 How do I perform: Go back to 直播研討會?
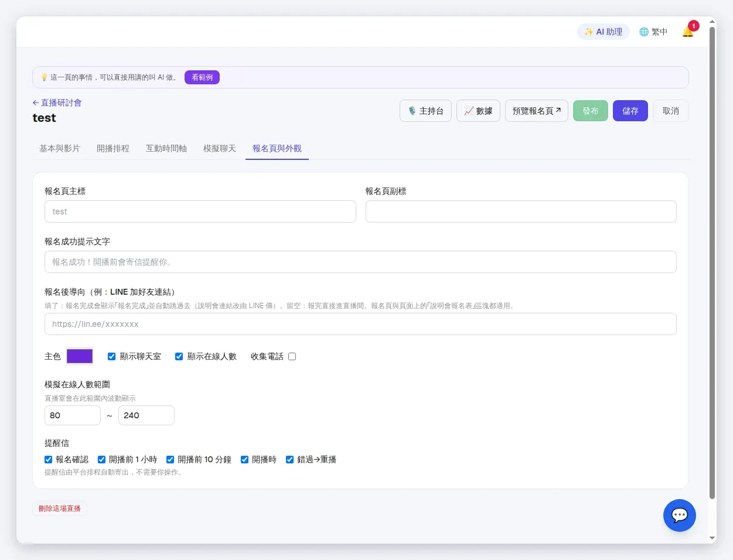coord(57,103)
